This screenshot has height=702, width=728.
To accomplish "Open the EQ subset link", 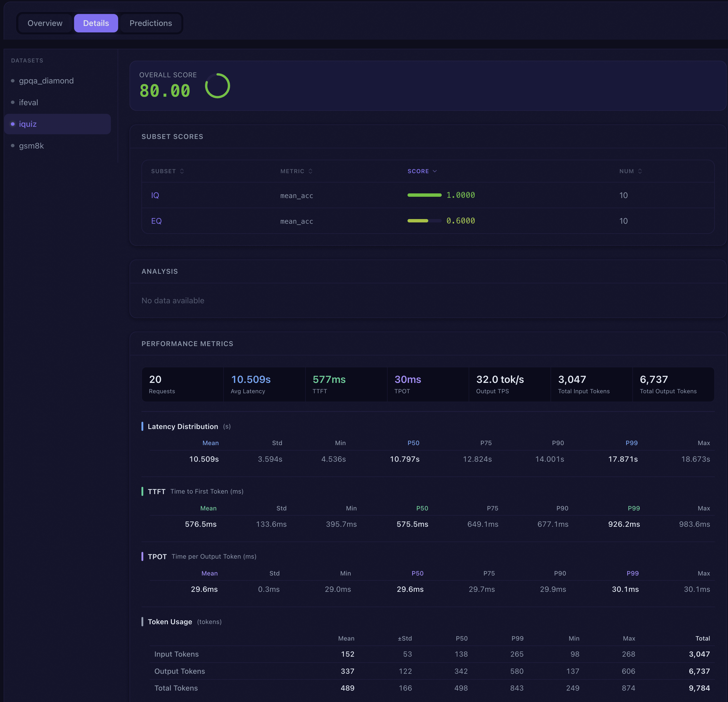I will [x=156, y=221].
